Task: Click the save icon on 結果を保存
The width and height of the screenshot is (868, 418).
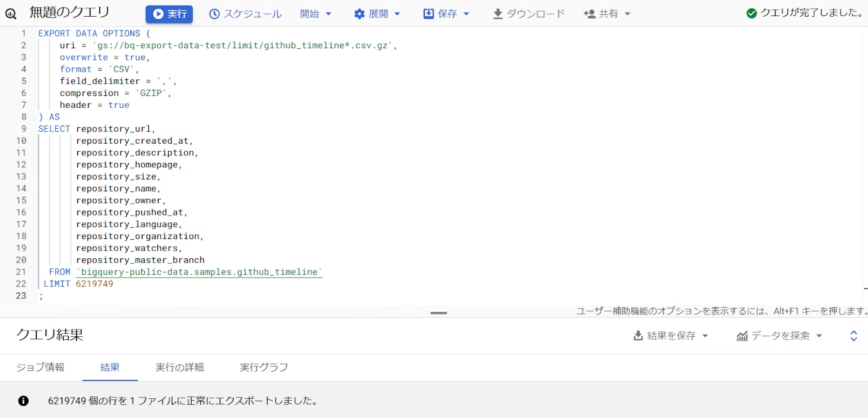Action: [x=638, y=335]
